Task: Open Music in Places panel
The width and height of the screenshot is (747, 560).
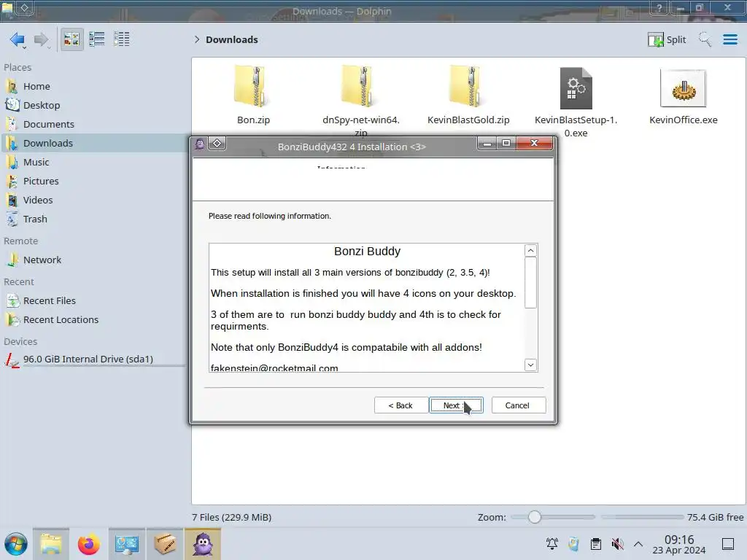Action: click(93, 163)
